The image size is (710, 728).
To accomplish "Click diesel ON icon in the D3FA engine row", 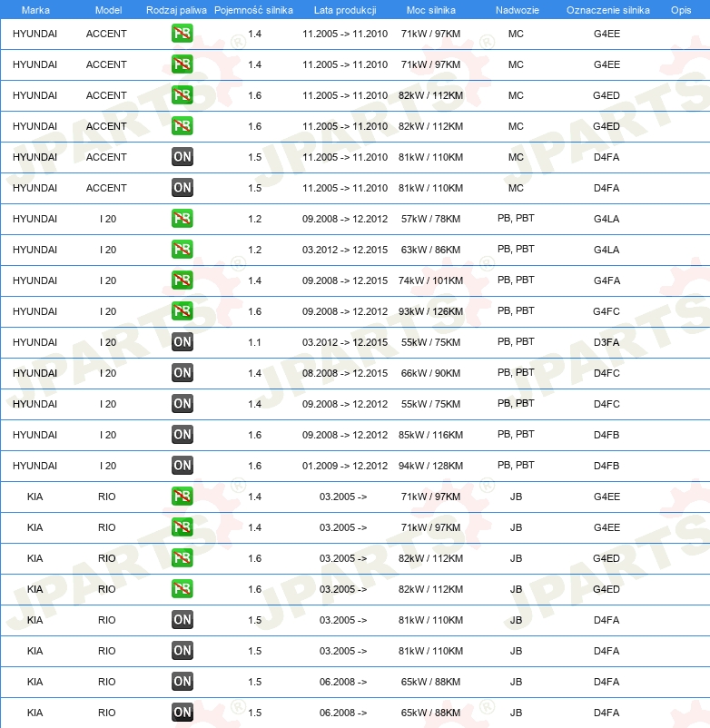I will (182, 341).
